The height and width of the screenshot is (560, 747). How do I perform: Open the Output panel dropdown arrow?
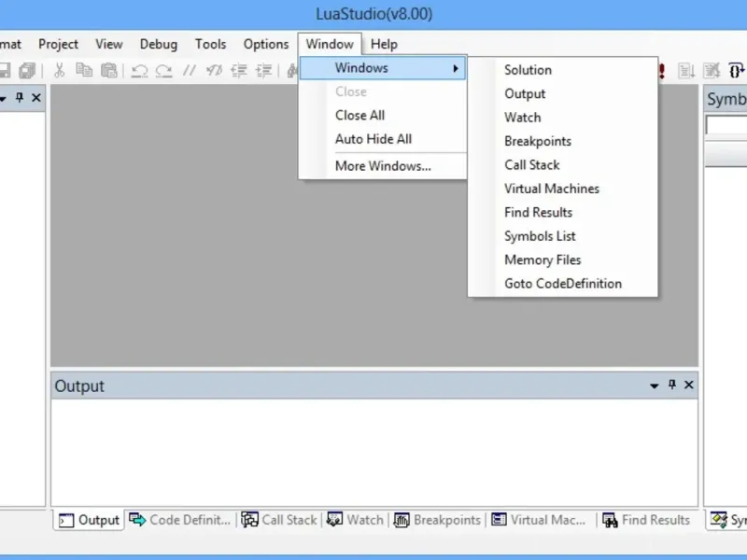point(655,385)
